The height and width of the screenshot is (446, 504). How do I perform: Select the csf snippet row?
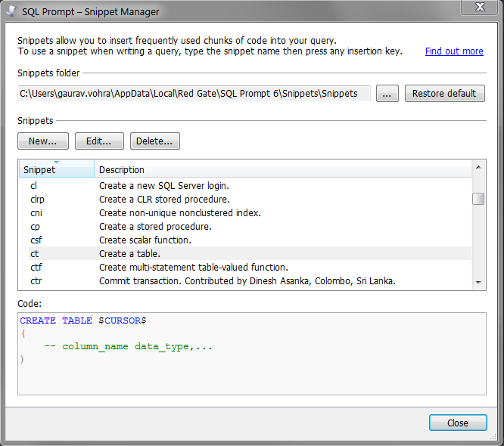250,240
